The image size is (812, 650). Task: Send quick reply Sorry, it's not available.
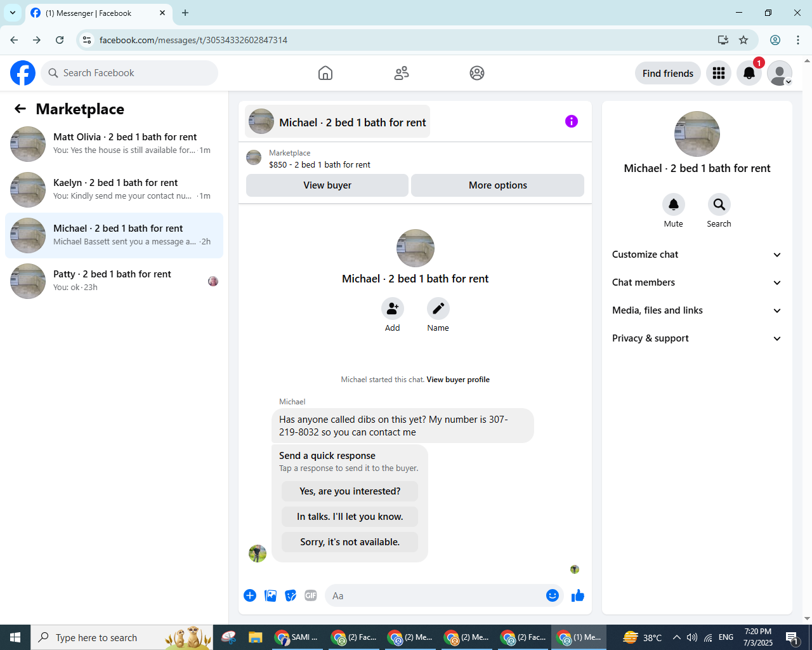[350, 542]
